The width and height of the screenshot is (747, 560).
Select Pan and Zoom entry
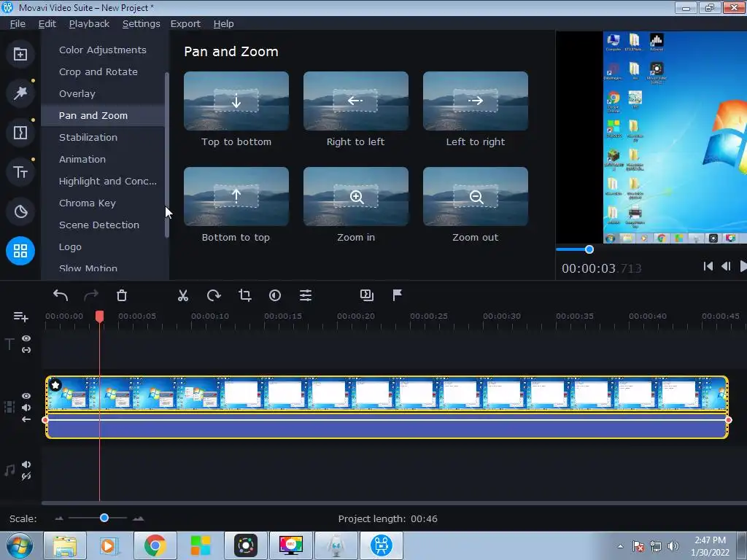click(x=102, y=116)
